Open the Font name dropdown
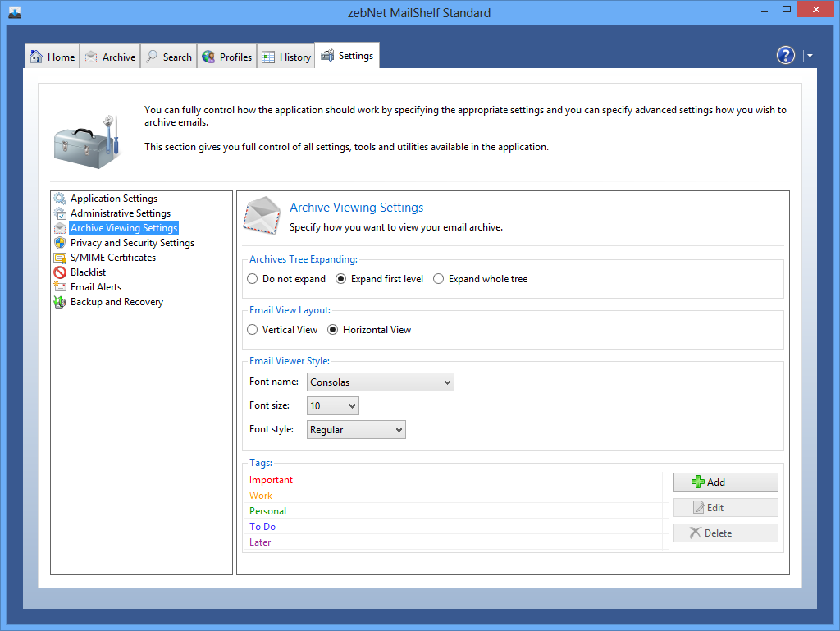The image size is (840, 631). point(381,382)
